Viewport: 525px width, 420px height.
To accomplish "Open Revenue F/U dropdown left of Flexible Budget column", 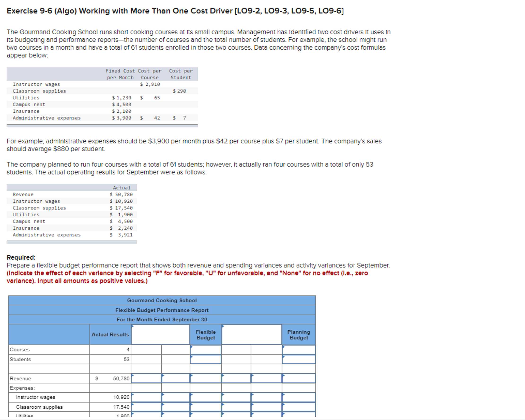I will coord(176,378).
